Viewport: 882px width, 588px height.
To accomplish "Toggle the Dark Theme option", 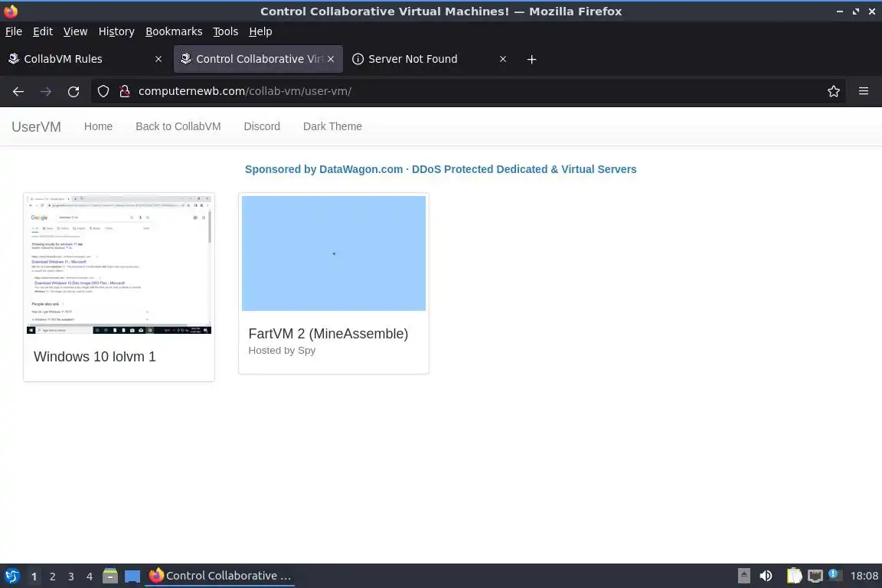I will [x=332, y=126].
